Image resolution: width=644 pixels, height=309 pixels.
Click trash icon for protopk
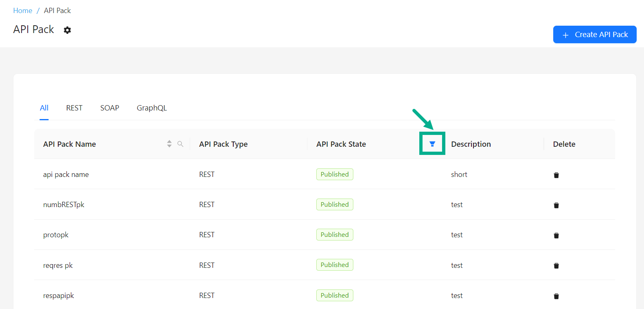pyautogui.click(x=556, y=235)
